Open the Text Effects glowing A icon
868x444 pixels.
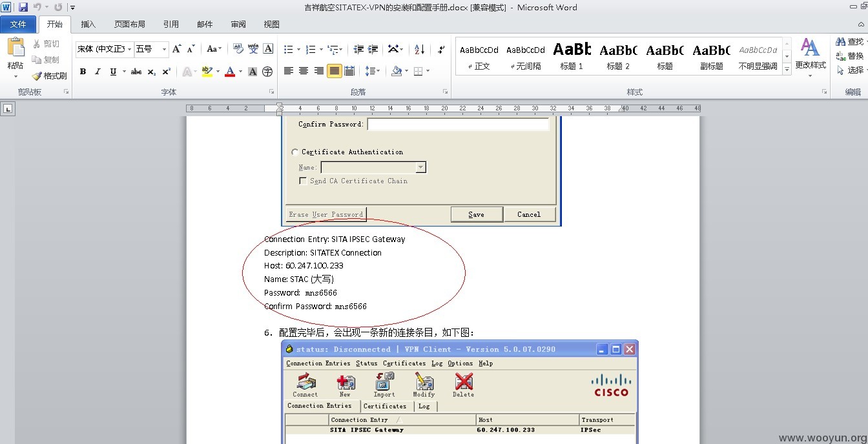186,72
